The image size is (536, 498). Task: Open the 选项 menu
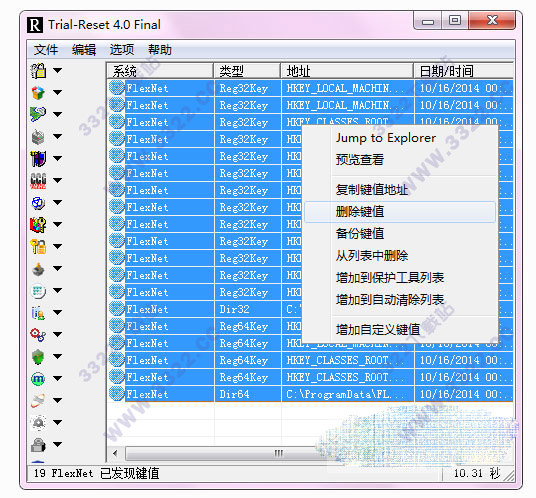122,50
